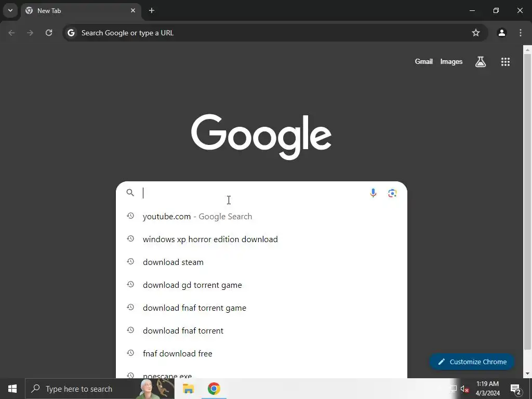The width and height of the screenshot is (532, 399).
Task: Select suggestion windows xp horror edition download
Action: coord(262,239)
